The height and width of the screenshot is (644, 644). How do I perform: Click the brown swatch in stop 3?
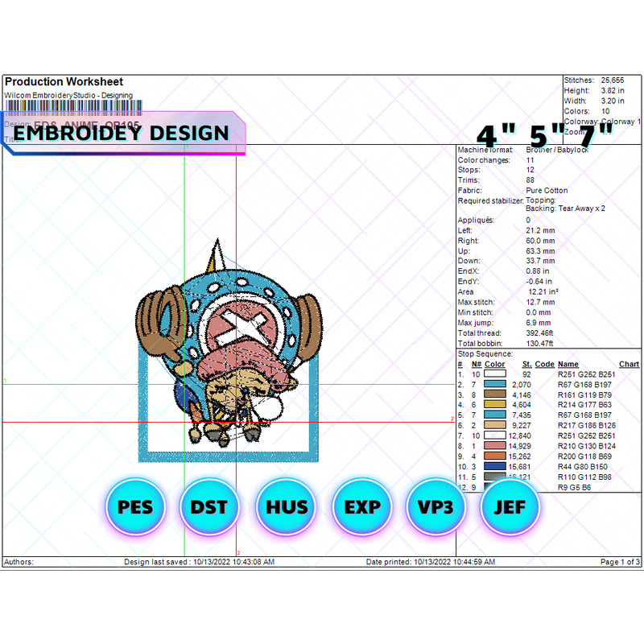coord(494,394)
